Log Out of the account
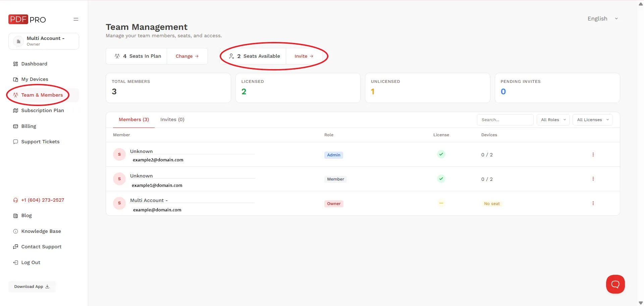This screenshot has width=644, height=306. coord(27,262)
